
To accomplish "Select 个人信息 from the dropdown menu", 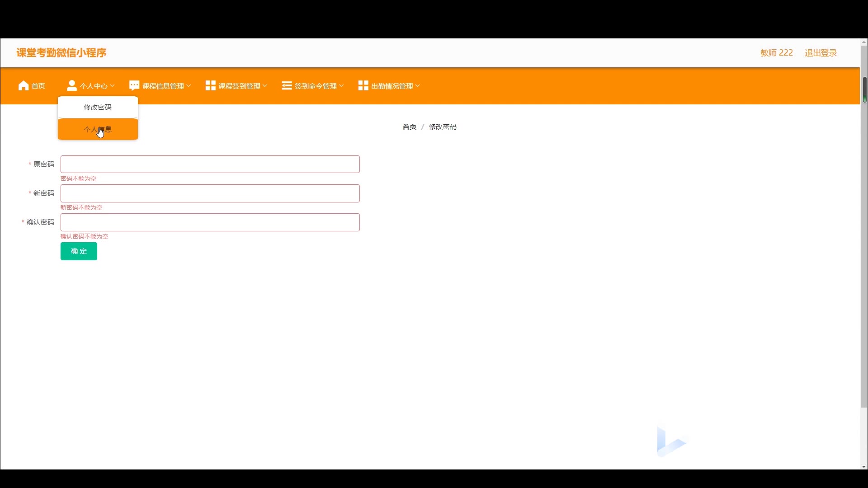I will click(98, 130).
